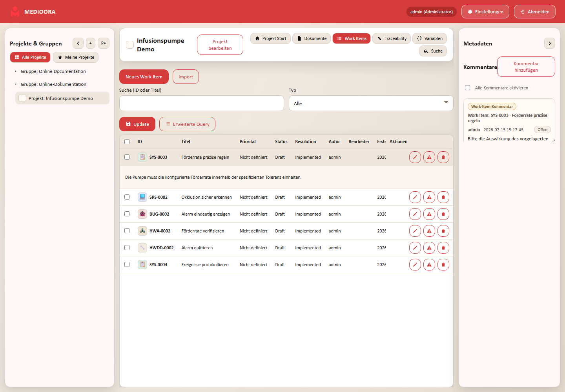Expand the Metadaten panel chevron

click(x=550, y=43)
